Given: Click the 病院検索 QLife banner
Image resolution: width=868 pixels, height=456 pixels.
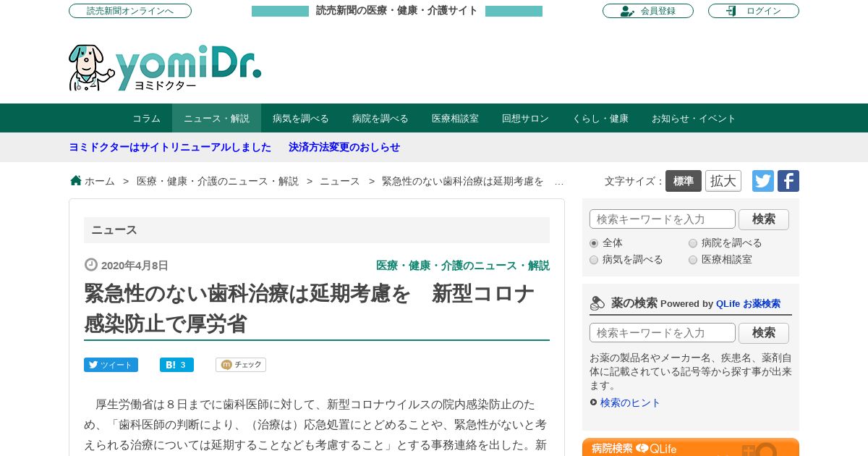Looking at the screenshot, I should 691,447.
